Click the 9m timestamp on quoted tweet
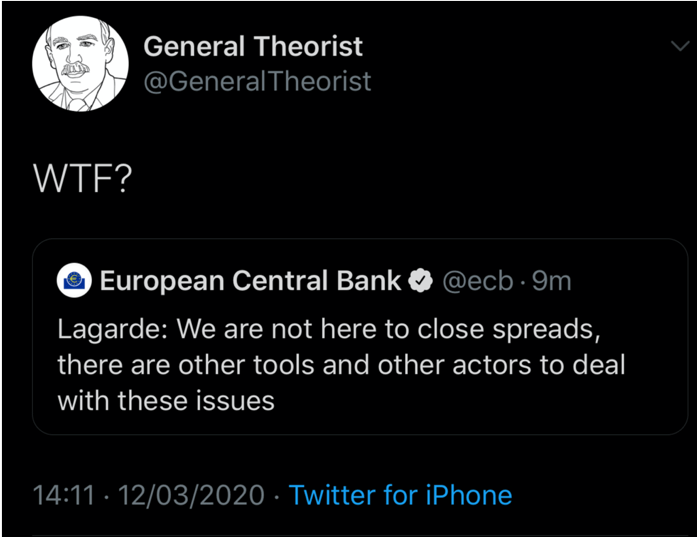 (x=551, y=282)
